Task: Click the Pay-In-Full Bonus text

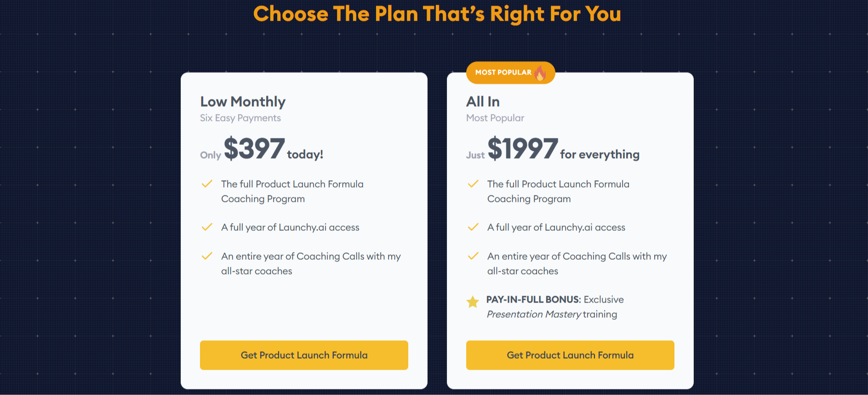Action: tap(534, 299)
